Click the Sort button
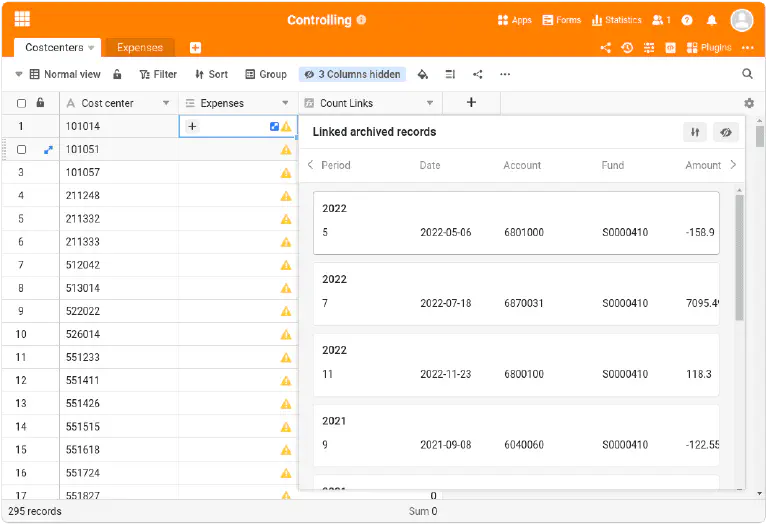 point(212,74)
